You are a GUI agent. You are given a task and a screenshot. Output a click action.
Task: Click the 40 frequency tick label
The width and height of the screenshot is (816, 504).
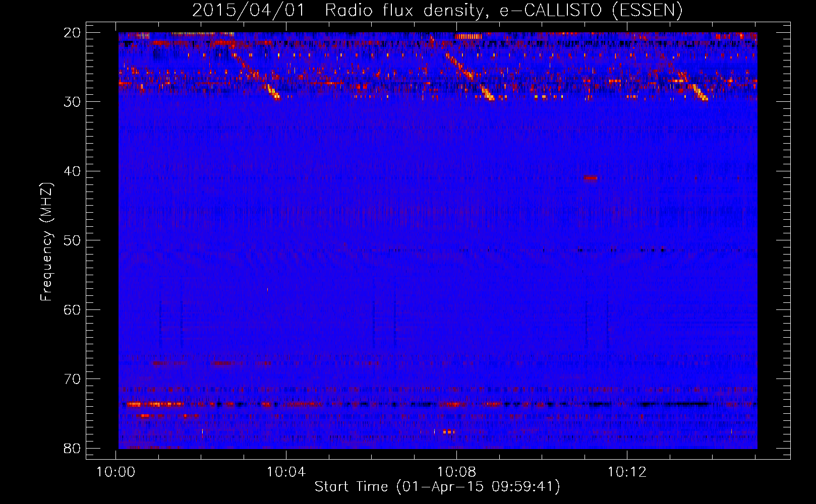click(x=73, y=171)
